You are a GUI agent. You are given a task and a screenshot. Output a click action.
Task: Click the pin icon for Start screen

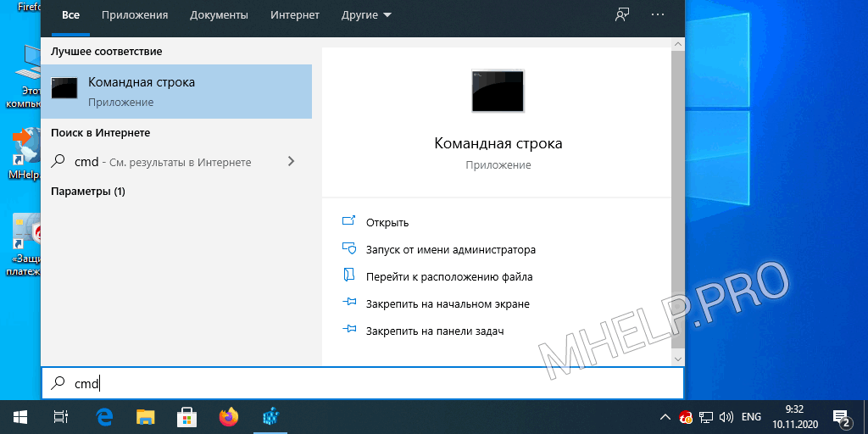click(x=348, y=303)
